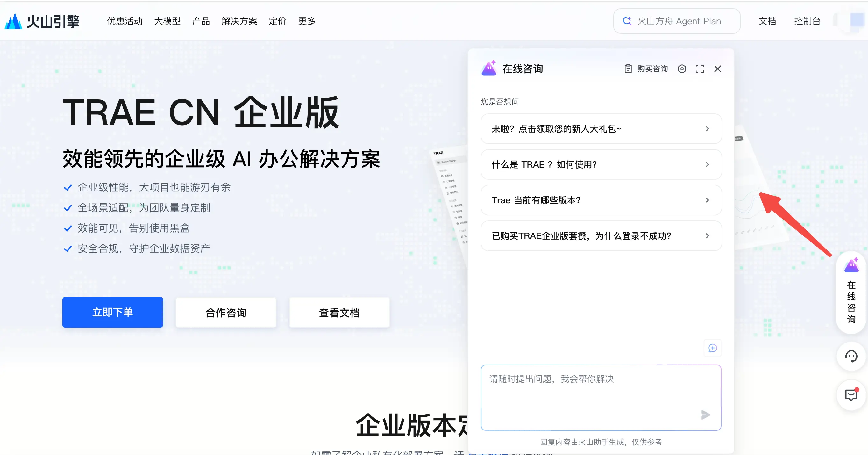Click the chat question input box
The width and height of the screenshot is (868, 455).
pos(601,397)
